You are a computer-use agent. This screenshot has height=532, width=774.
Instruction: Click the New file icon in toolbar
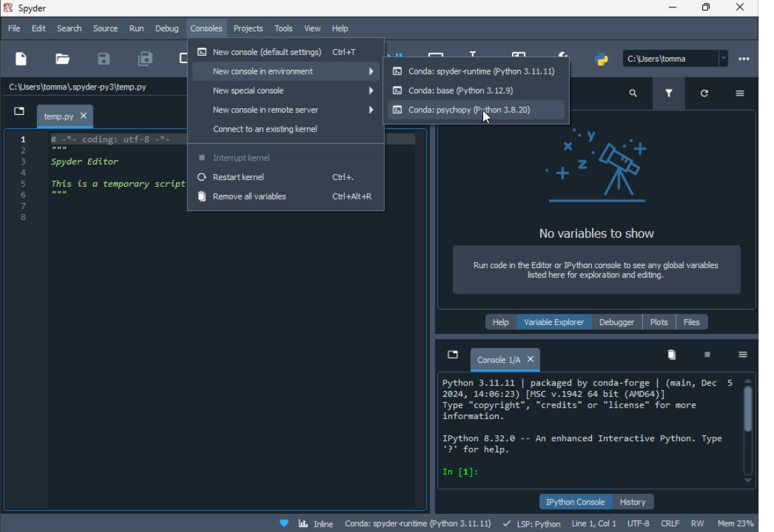pyautogui.click(x=21, y=59)
